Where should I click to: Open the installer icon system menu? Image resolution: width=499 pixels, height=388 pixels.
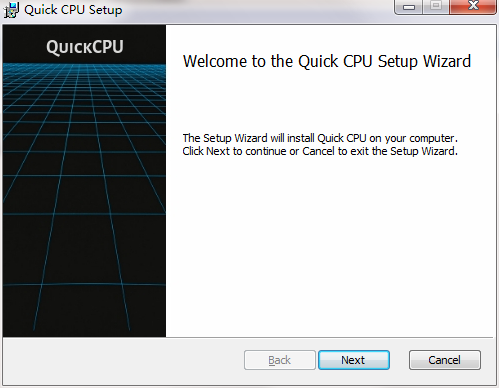coord(11,10)
